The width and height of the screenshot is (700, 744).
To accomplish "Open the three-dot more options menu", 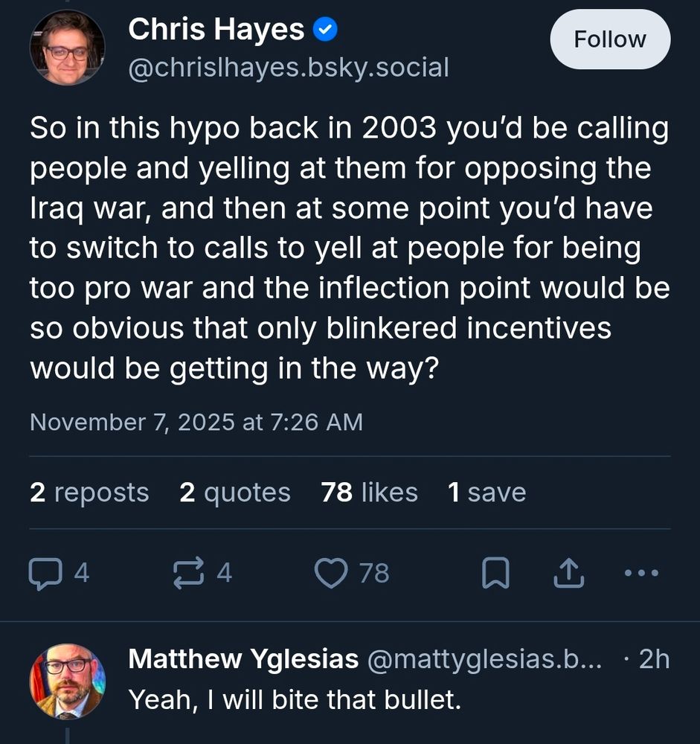I will pos(640,574).
